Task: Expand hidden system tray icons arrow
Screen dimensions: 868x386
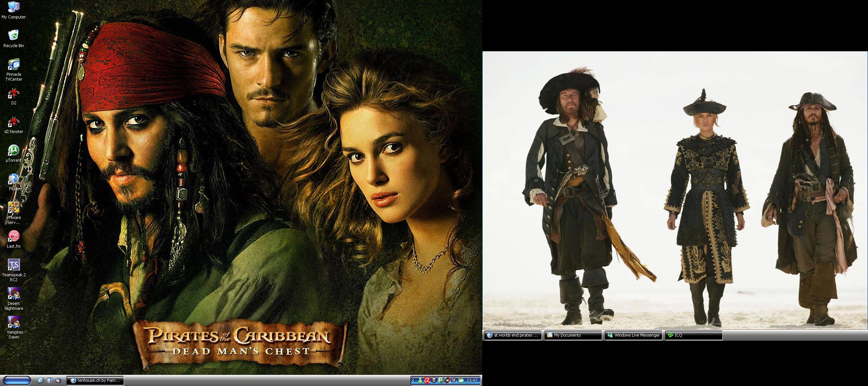Action: (x=413, y=381)
